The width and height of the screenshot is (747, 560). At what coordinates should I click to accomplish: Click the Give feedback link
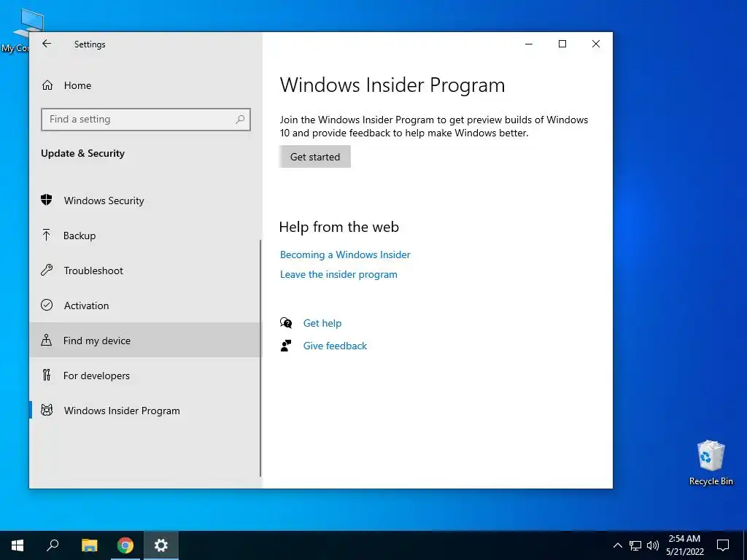(x=335, y=346)
